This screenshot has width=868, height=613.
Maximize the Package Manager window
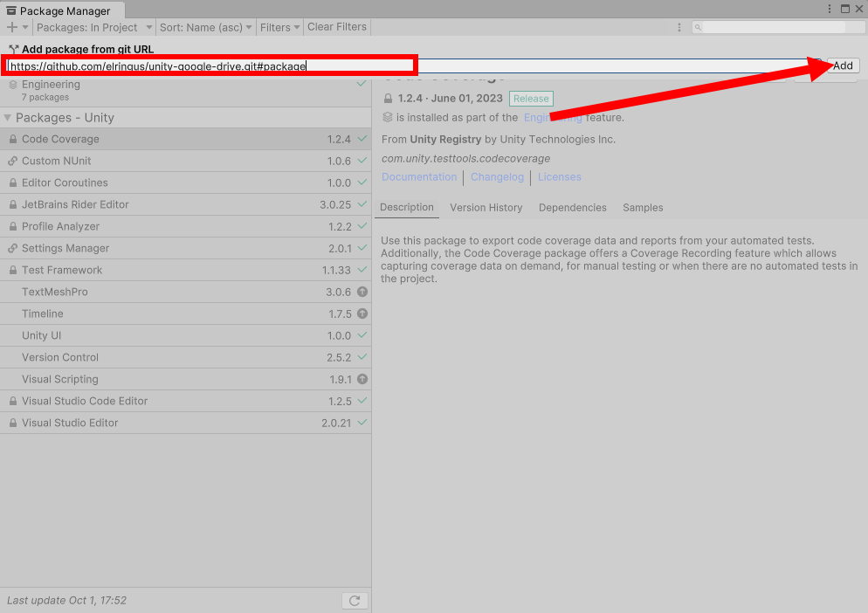(844, 9)
